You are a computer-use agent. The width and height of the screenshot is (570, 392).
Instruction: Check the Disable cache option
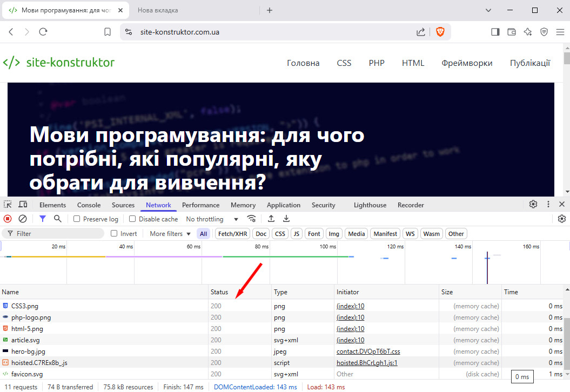132,219
